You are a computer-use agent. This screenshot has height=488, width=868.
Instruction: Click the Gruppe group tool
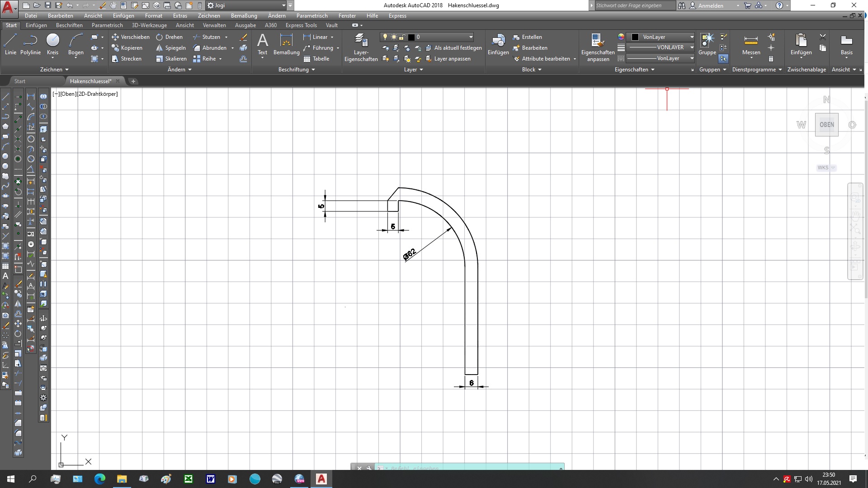(707, 44)
